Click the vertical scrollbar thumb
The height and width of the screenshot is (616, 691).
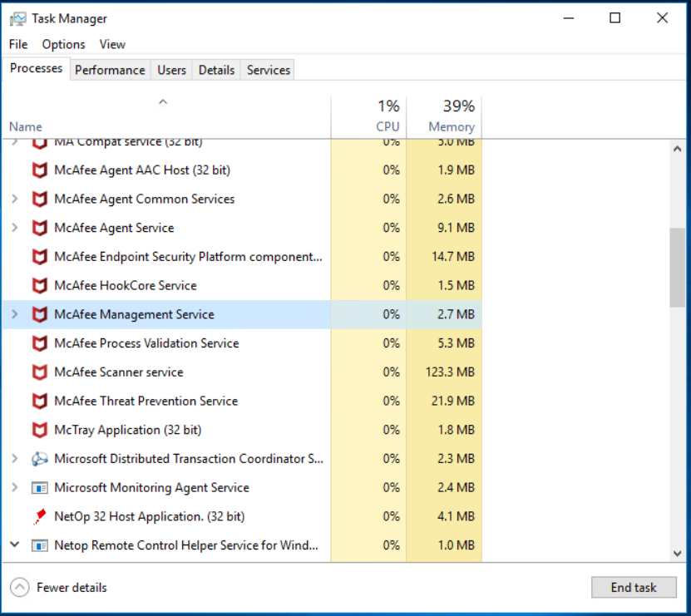(678, 267)
